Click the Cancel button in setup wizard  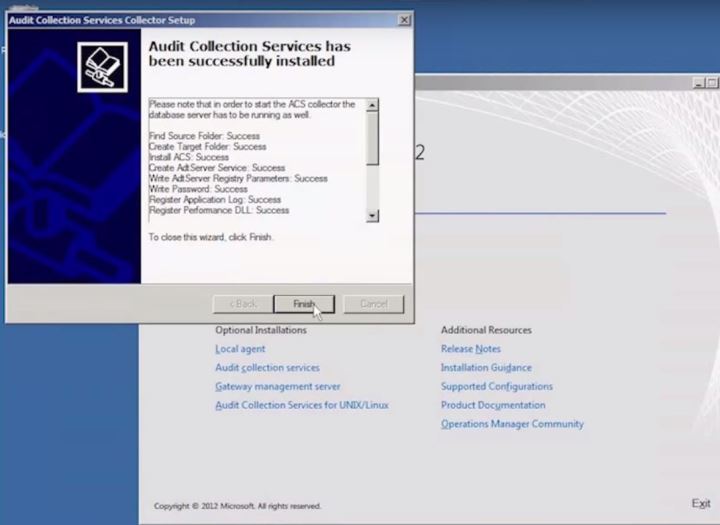[374, 304]
